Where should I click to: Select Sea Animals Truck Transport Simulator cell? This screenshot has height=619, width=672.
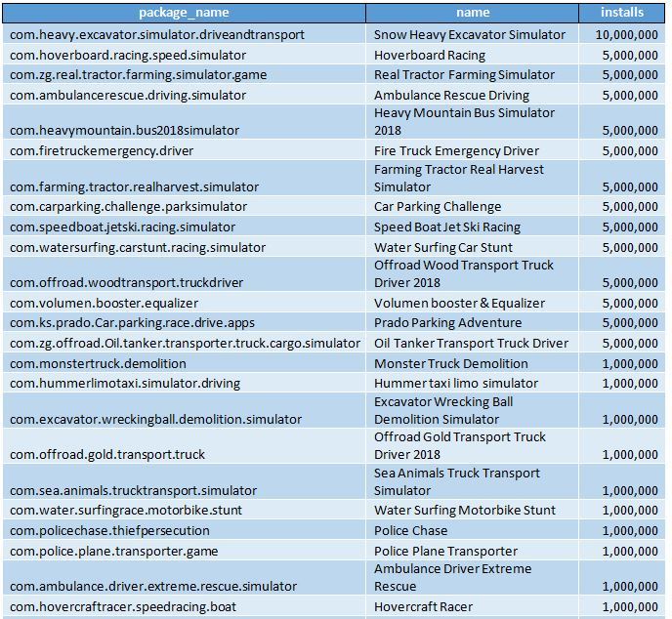[473, 482]
